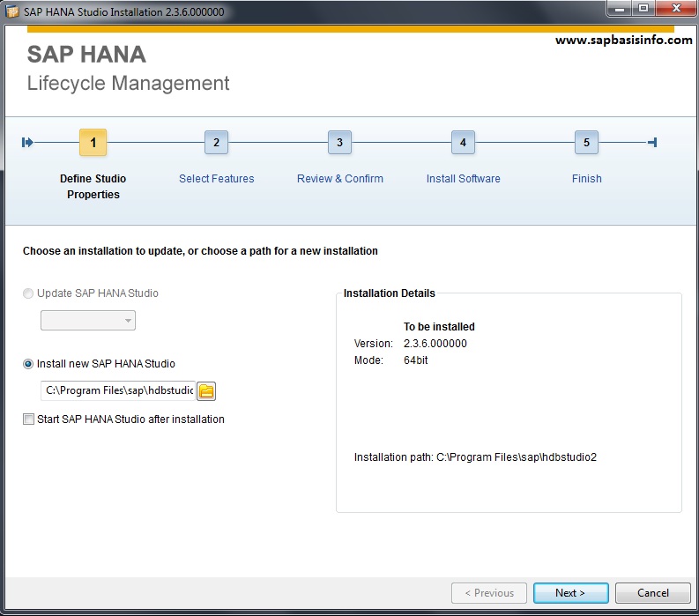Screen dimensions: 699x616
Task: Click the folder browse icon beside installation path
Action: [x=206, y=391]
